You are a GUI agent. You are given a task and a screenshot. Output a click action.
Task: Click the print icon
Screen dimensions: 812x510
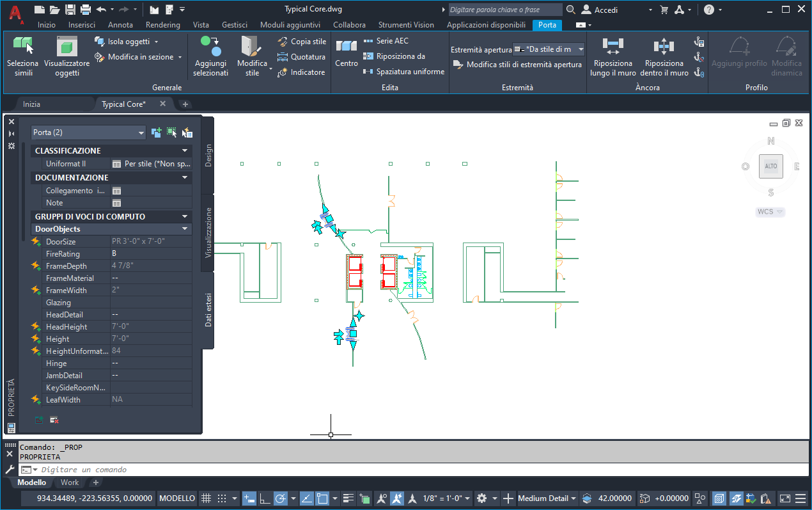click(86, 10)
